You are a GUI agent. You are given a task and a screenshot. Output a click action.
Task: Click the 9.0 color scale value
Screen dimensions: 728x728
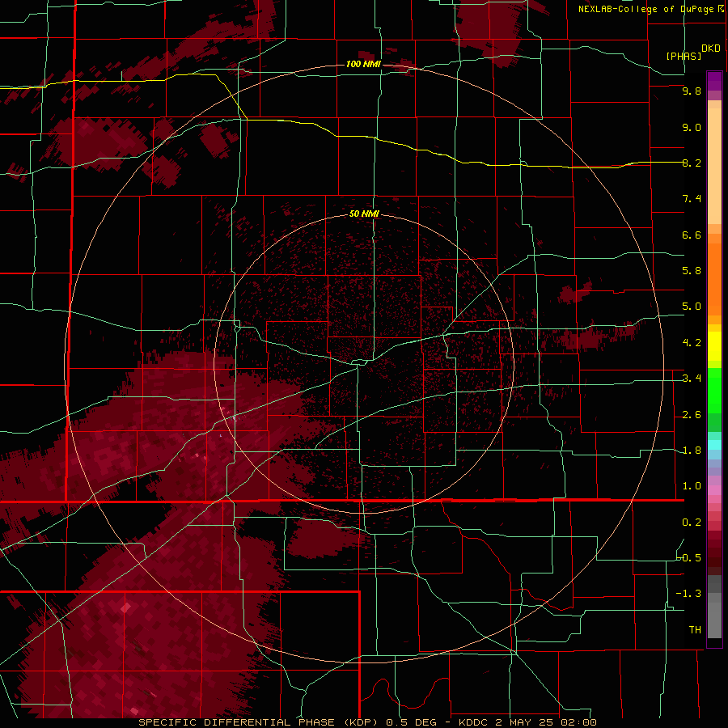(x=692, y=127)
